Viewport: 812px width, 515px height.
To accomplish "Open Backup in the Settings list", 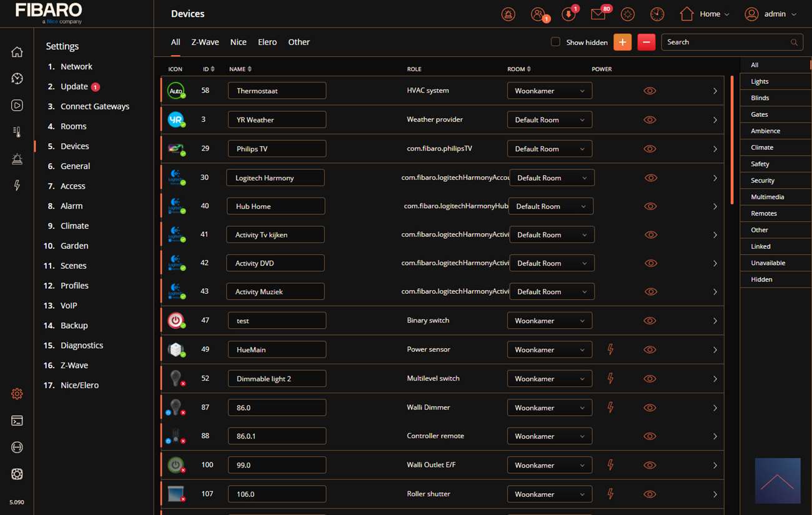I will (74, 326).
